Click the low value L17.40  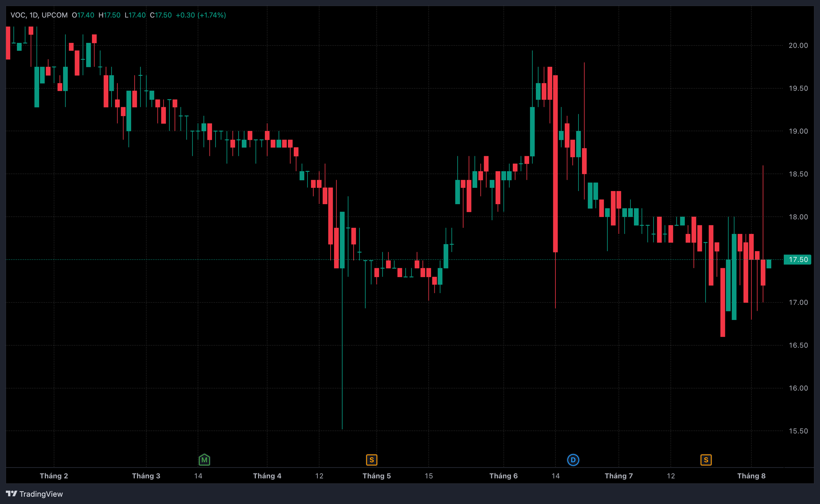(x=135, y=15)
